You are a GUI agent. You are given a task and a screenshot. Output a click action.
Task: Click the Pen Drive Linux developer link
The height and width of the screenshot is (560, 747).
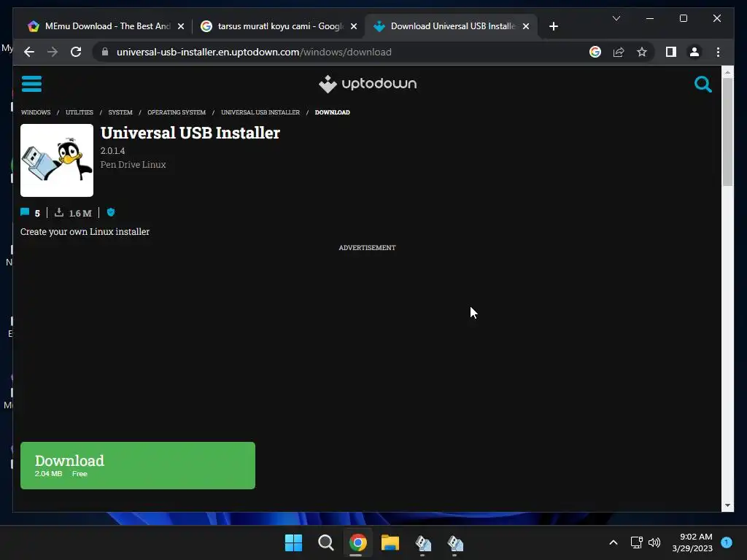[133, 164]
